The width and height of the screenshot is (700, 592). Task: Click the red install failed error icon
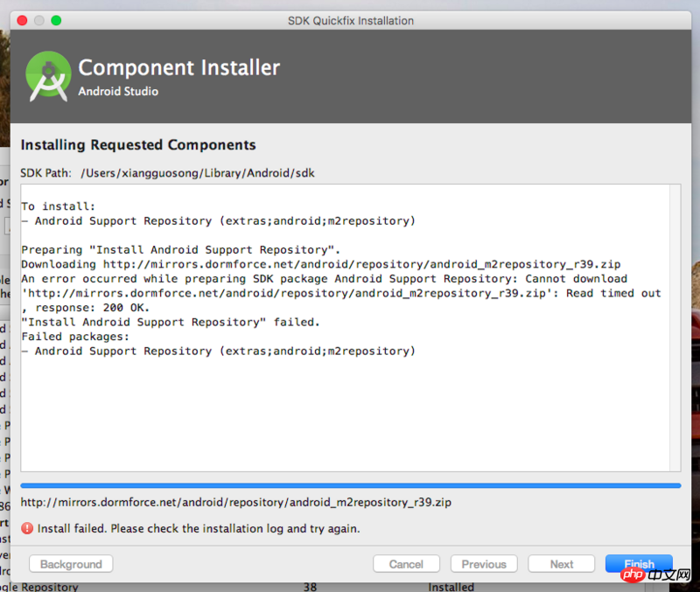(x=28, y=528)
